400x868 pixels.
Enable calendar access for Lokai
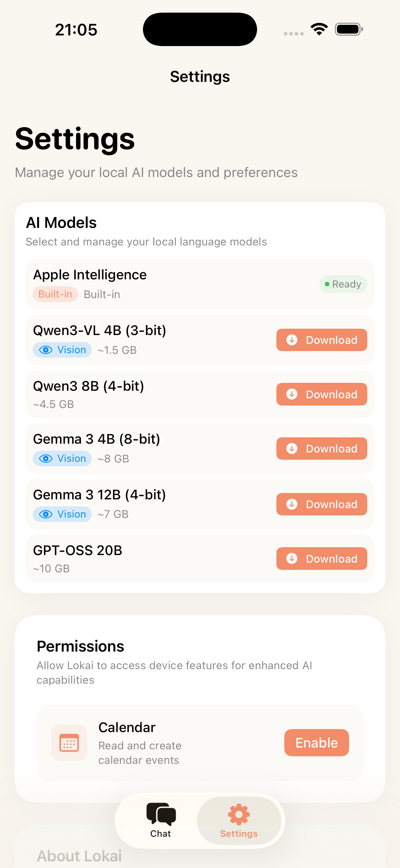(x=316, y=743)
